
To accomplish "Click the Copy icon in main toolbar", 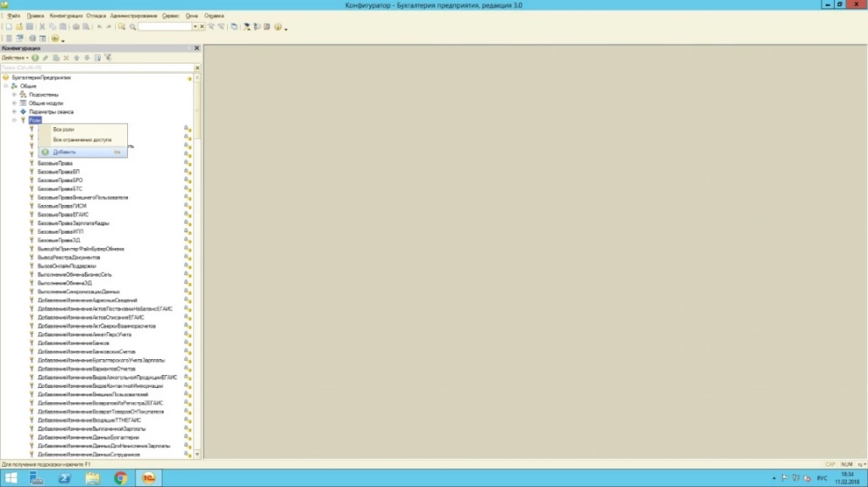I will tap(53, 26).
